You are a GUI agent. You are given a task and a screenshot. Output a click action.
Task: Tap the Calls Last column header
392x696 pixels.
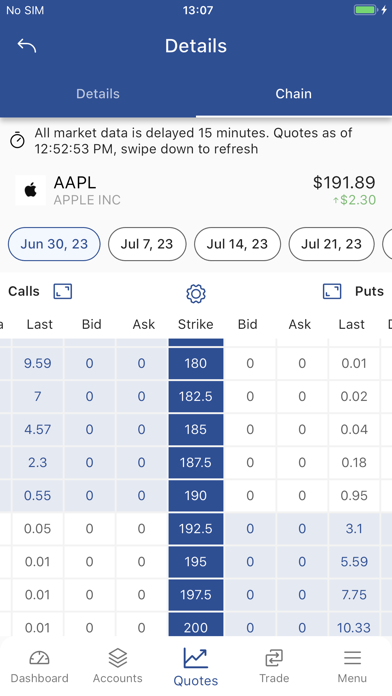[x=40, y=324]
